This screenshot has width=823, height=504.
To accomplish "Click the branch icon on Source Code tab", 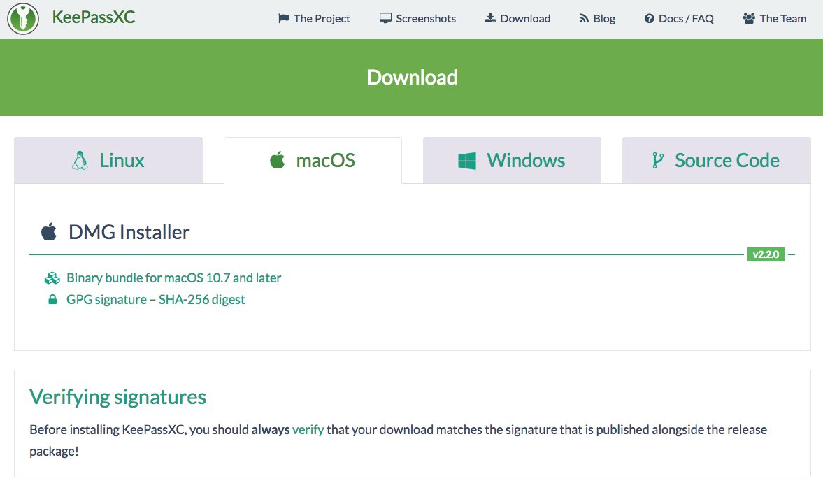I will point(657,161).
